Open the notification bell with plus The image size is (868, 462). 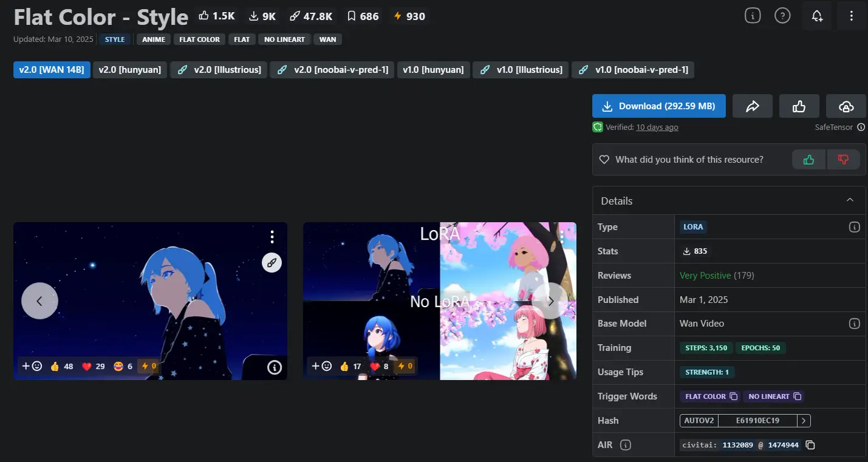pos(817,16)
